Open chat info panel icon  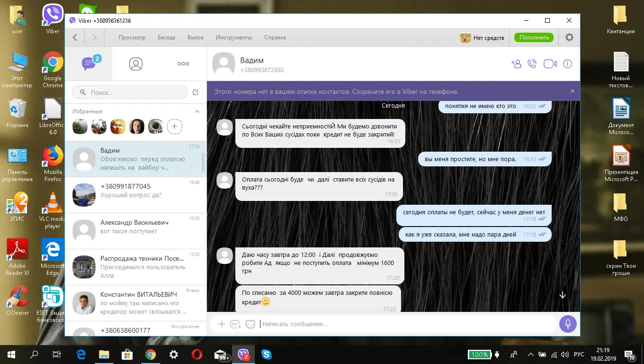567,64
